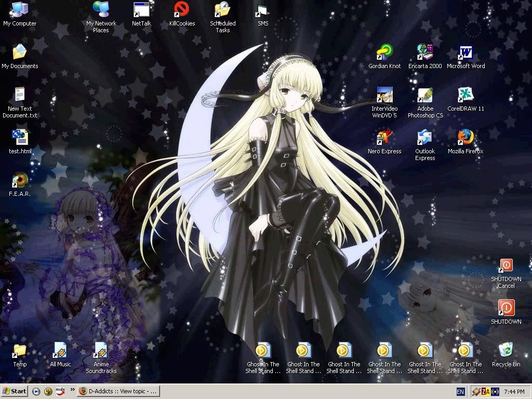Open the Scheduled Tasks folder icon
Screen dimensions: 532x399
coord(222,17)
